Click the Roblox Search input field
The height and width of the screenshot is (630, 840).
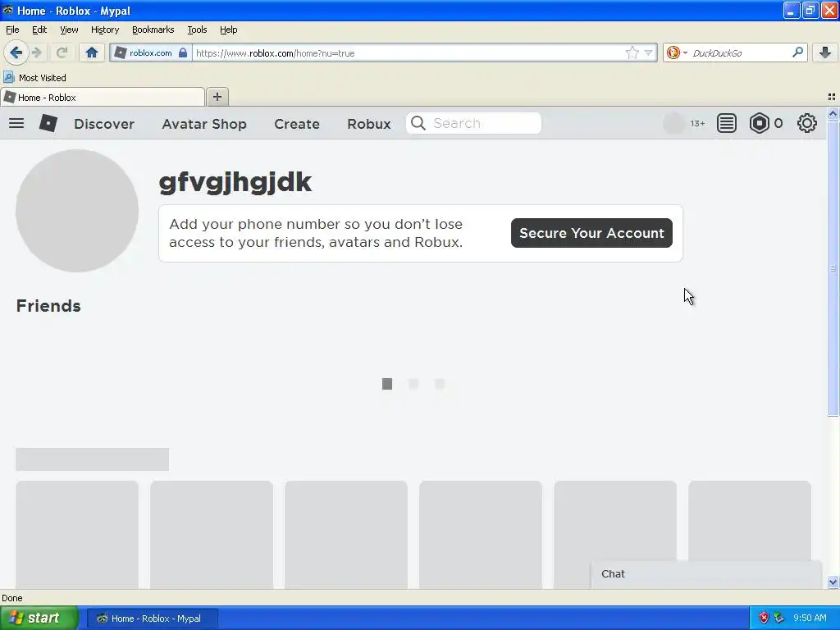(473, 123)
